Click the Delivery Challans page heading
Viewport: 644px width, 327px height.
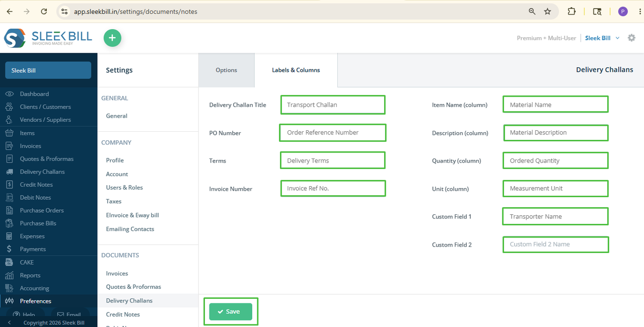604,69
